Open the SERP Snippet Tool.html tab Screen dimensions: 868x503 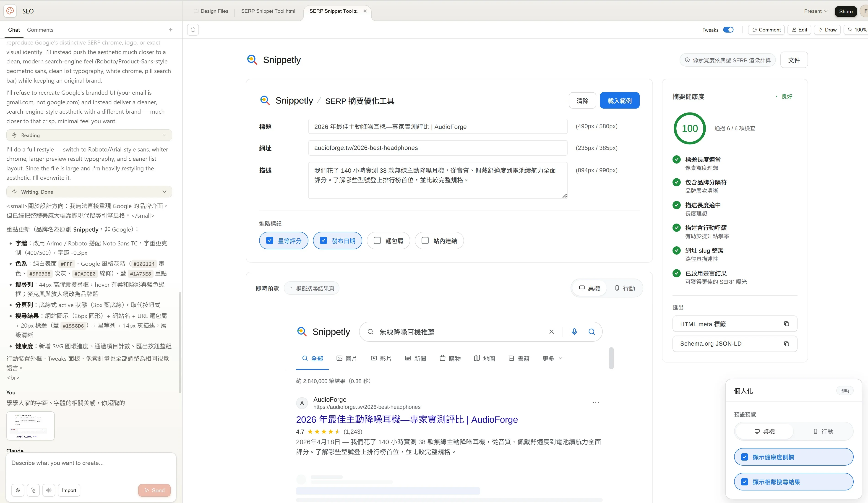[268, 11]
